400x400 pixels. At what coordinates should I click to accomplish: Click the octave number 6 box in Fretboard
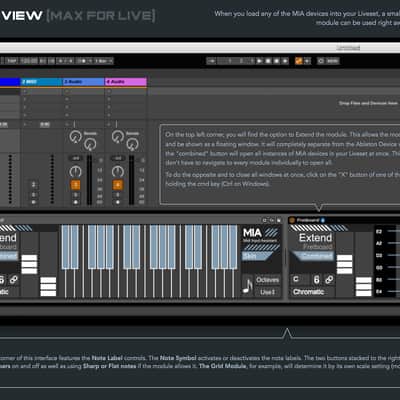tap(317, 279)
